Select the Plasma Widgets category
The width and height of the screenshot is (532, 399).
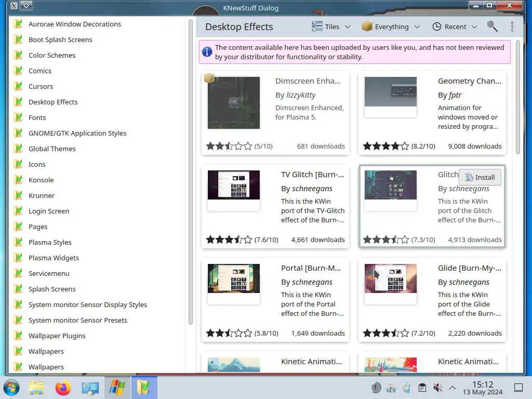(x=98, y=258)
